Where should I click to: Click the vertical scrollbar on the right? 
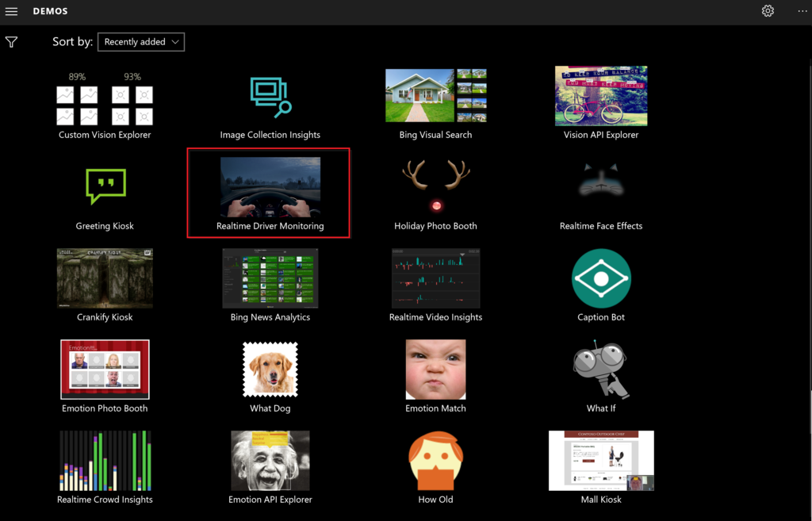pos(810,246)
